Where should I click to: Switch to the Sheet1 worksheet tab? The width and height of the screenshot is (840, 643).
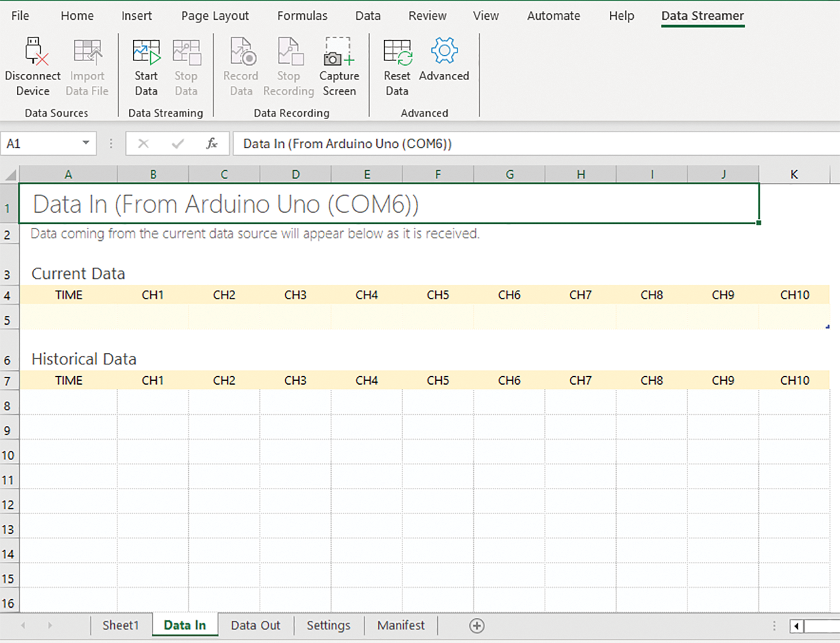click(x=120, y=625)
